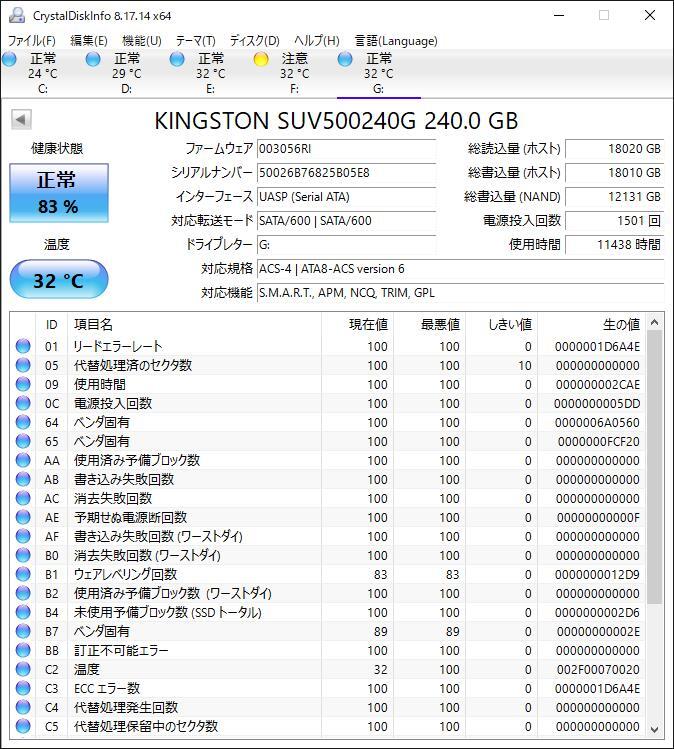Click status orb for AE 予期せぬ電源断回数 row
This screenshot has width=674, height=749.
click(23, 517)
